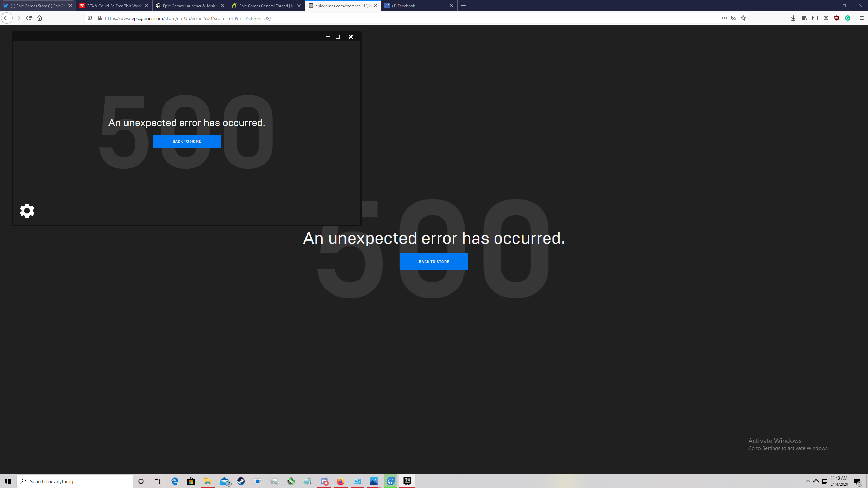Reload the current page
This screenshot has height=488, width=868.
(29, 18)
